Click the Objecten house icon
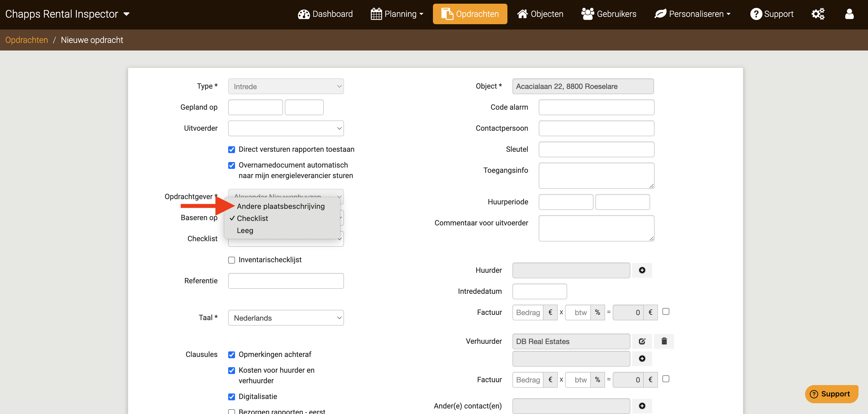 [x=522, y=14]
